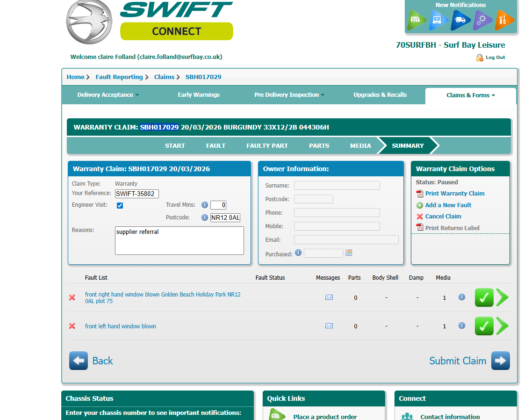Click the PDF icon for Print Returns Label
This screenshot has height=420, width=531.
[420, 227]
